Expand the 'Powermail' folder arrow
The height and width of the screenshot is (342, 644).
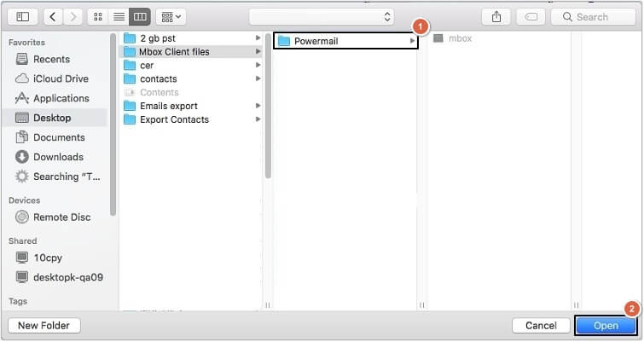pyautogui.click(x=412, y=41)
